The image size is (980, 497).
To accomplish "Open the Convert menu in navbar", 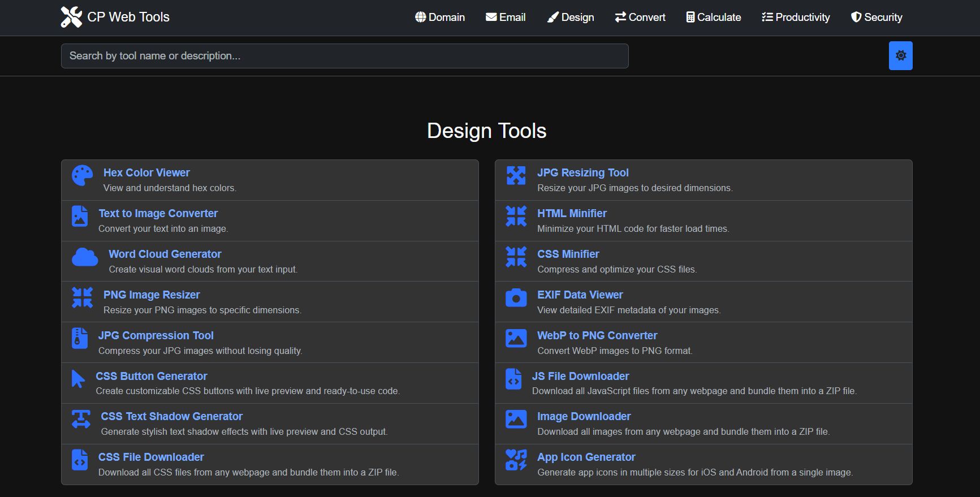I will click(x=640, y=18).
